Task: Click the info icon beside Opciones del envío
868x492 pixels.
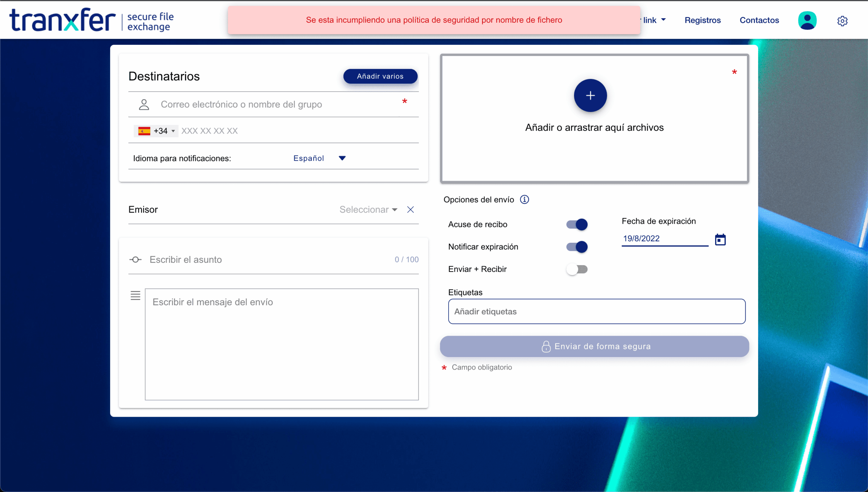Action: click(525, 199)
